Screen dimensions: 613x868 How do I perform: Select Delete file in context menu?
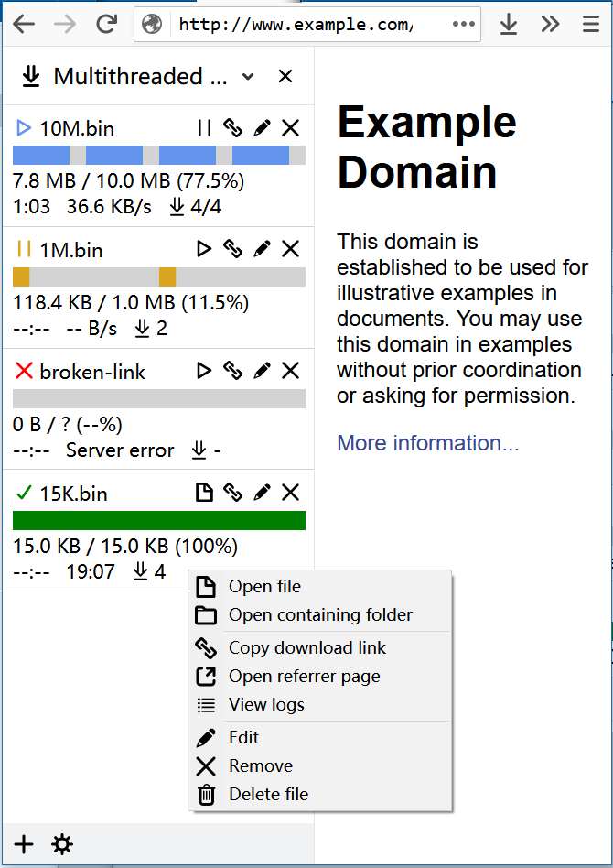(x=320, y=794)
